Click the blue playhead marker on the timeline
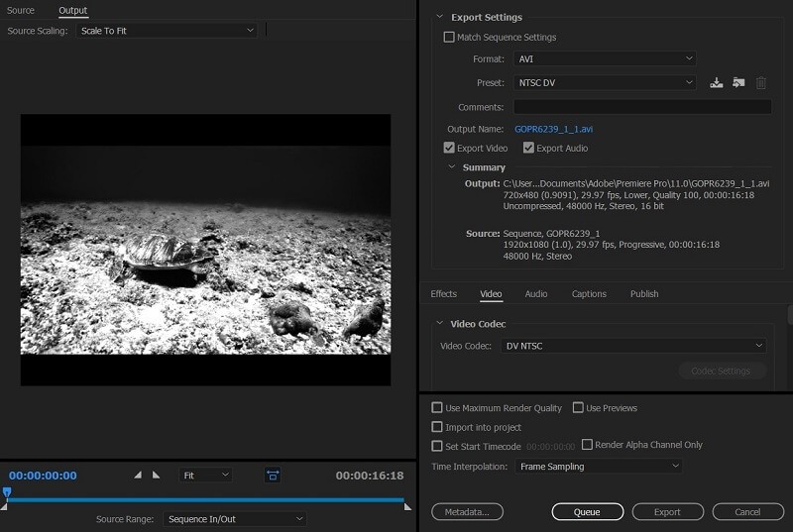 [x=7, y=491]
